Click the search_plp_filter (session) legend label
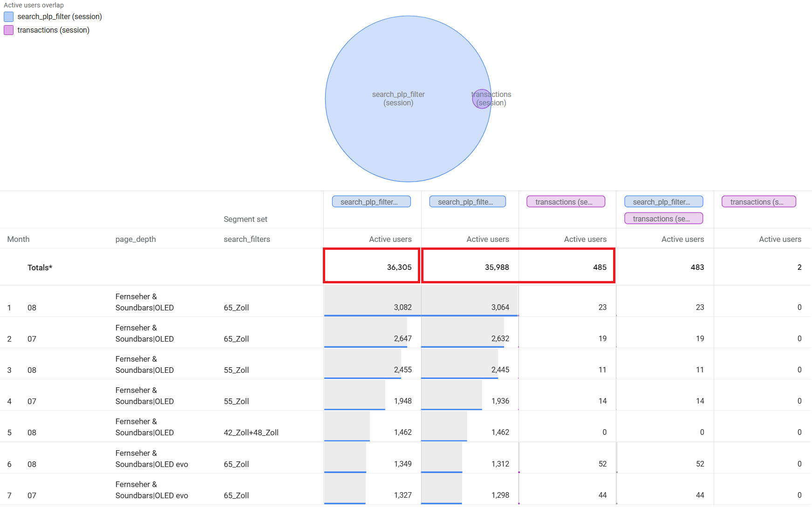Viewport: 812px width, 508px height. point(60,17)
